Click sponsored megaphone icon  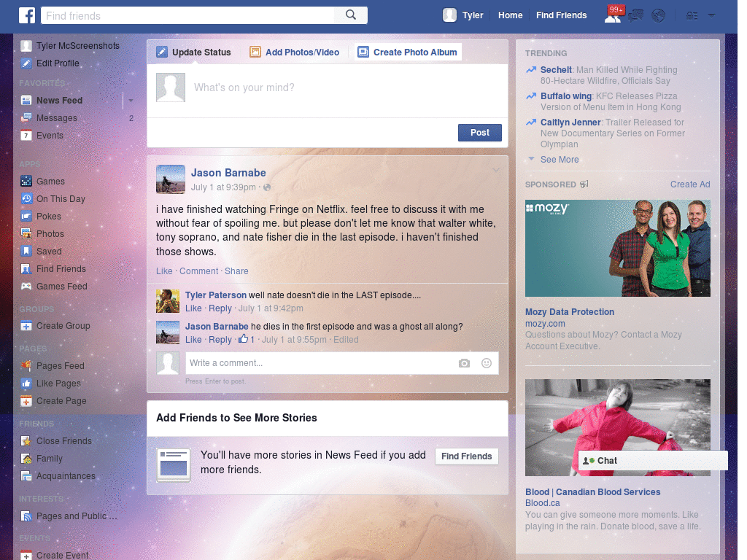pos(584,184)
